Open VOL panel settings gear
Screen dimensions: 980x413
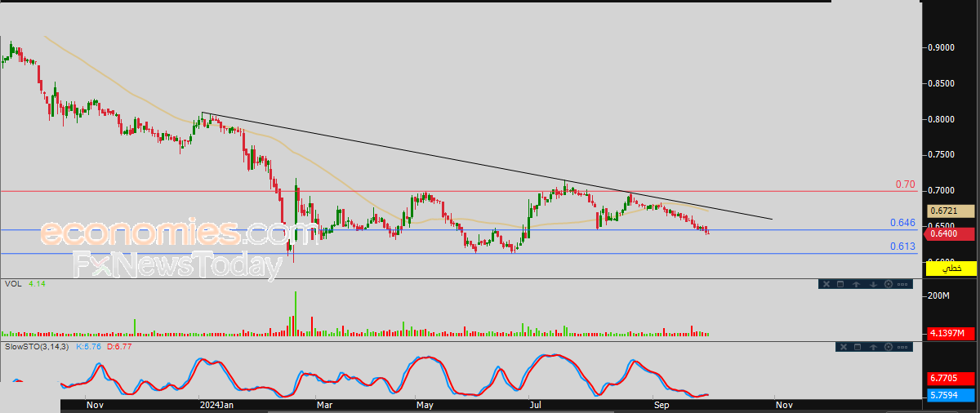tap(889, 284)
